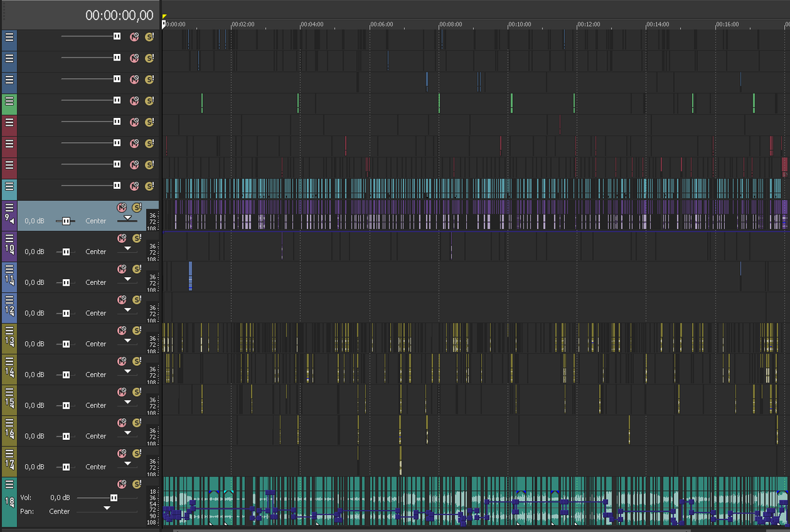Mute the unnumbered green track
790x532 pixels.
tap(134, 101)
